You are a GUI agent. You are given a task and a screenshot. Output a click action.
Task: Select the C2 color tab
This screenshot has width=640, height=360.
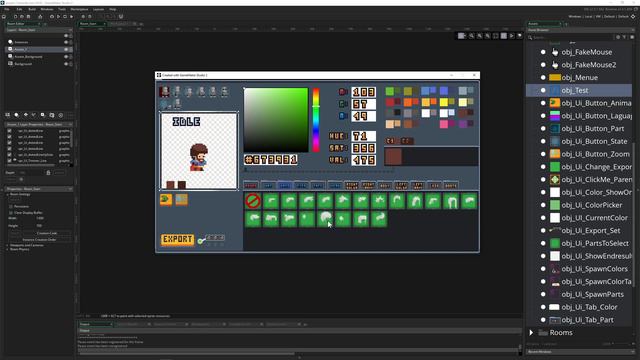pos(406,141)
